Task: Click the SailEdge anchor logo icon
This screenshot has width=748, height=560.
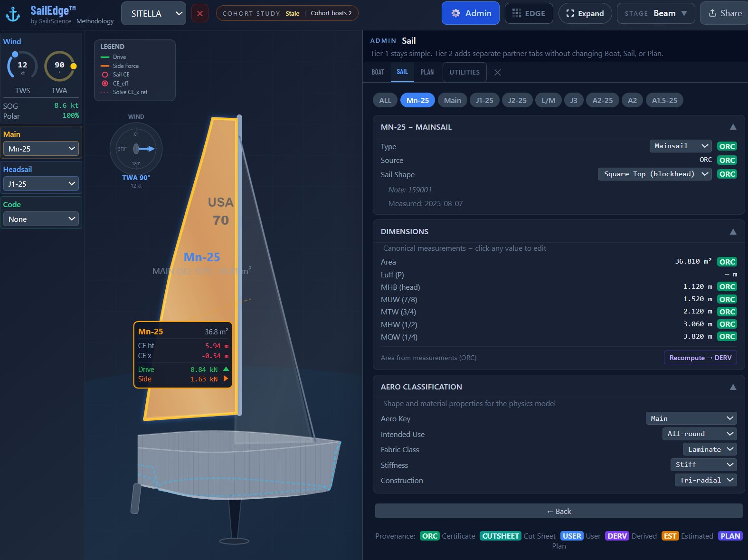Action: point(13,14)
